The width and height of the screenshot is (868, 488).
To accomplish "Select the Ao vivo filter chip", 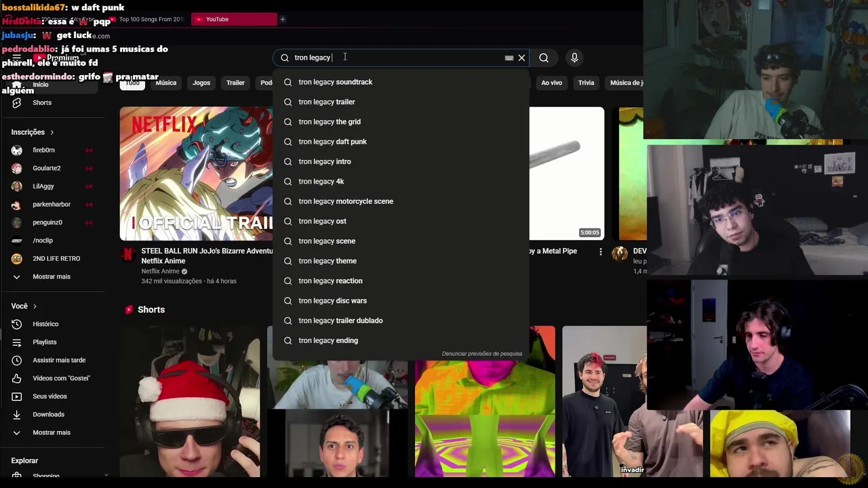I will [x=551, y=83].
